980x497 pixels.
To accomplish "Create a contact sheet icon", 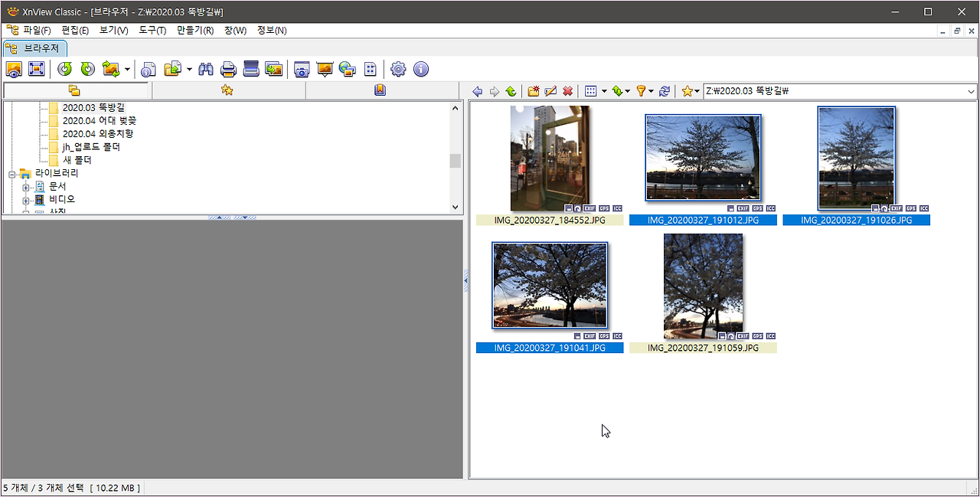I will [371, 69].
